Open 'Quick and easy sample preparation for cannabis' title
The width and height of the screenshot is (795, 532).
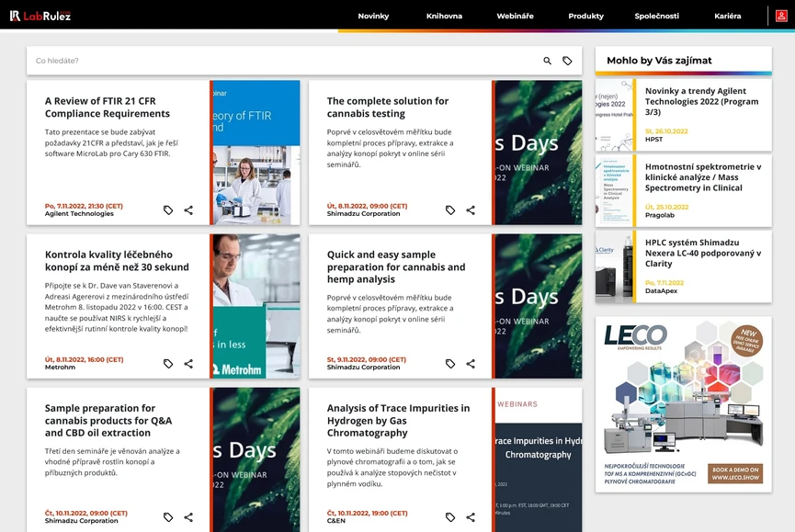pyautogui.click(x=395, y=267)
